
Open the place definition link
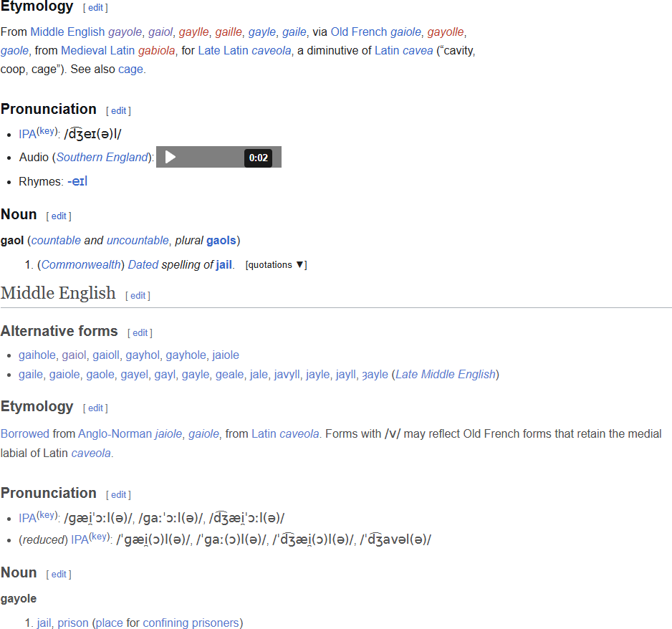(110, 623)
